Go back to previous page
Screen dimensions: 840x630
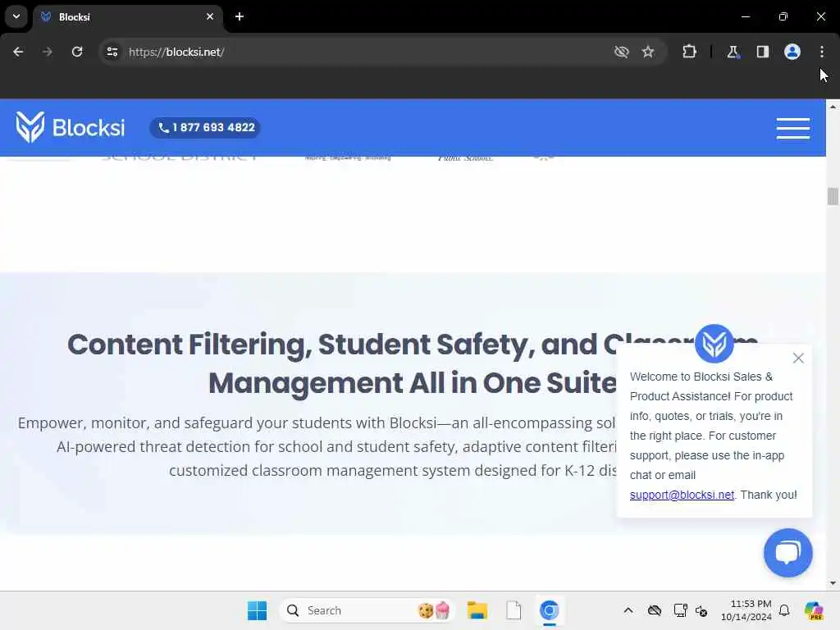[x=18, y=52]
